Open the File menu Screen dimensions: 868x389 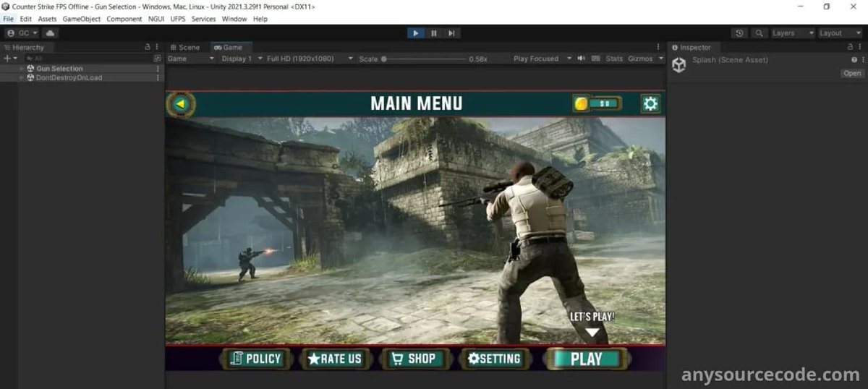coord(9,19)
